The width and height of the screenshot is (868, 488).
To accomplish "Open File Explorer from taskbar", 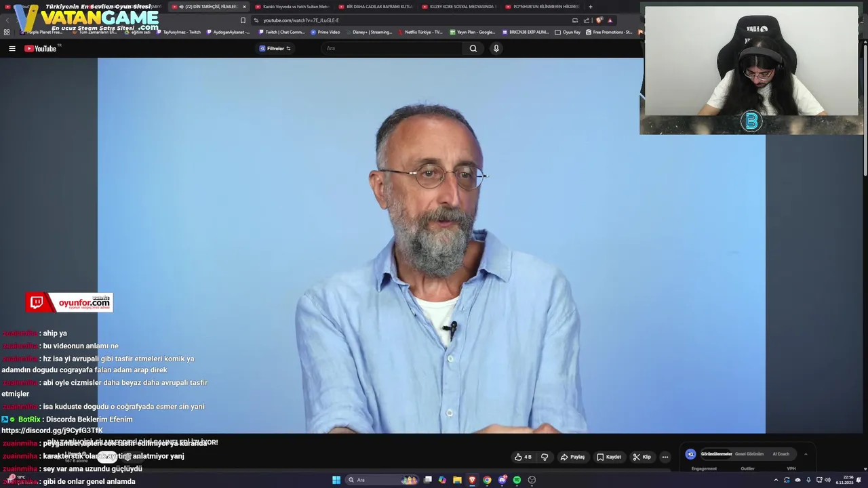I will point(457,480).
